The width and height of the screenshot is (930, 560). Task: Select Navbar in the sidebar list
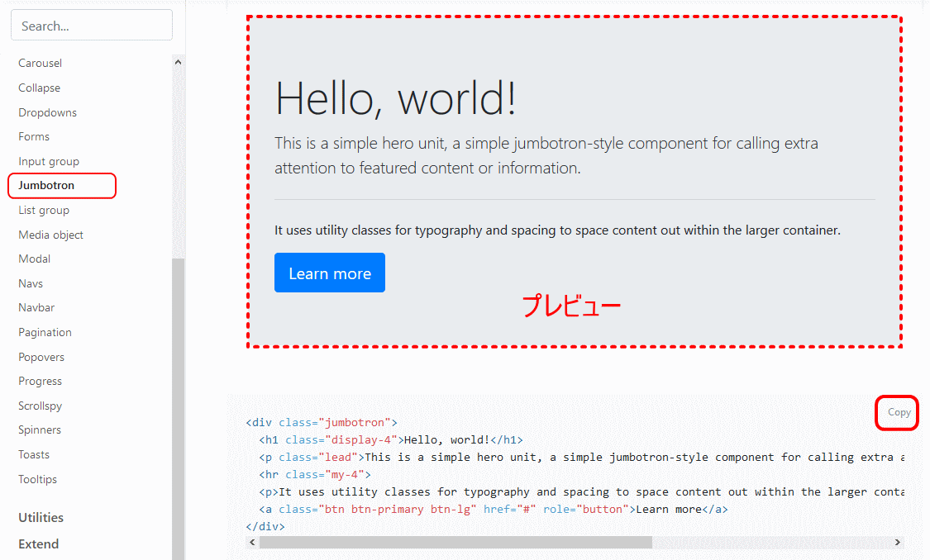point(36,308)
